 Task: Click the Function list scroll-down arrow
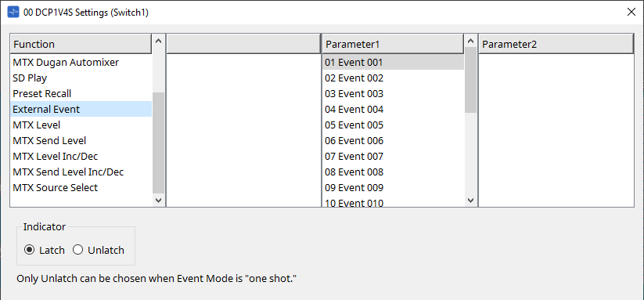point(158,201)
